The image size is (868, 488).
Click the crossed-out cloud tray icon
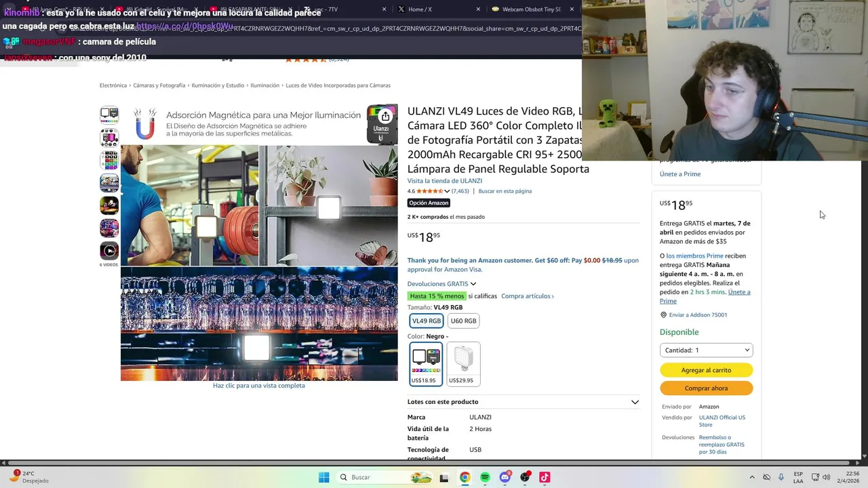tap(766, 477)
